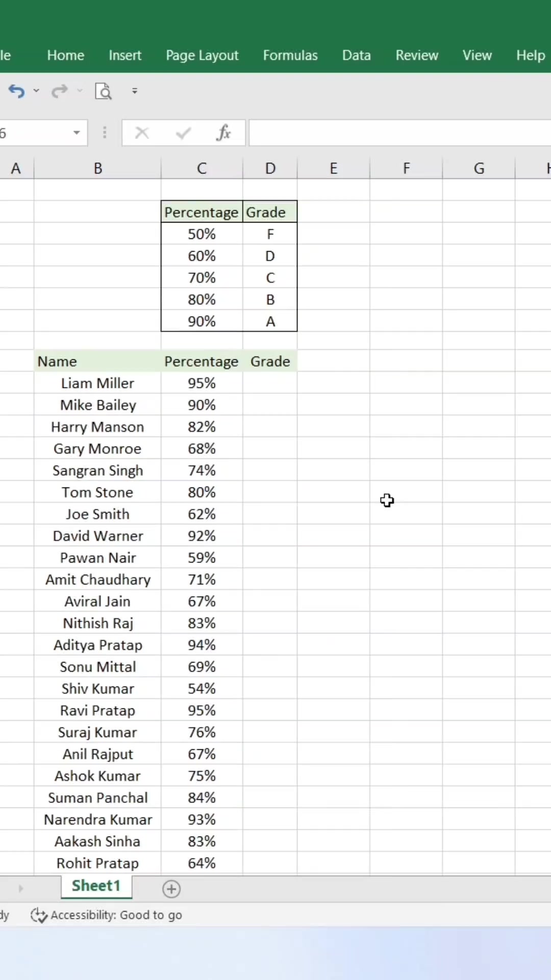Open Customize Quick Access Toolbar dropdown
Viewport: 551px width, 980px height.
tap(135, 91)
